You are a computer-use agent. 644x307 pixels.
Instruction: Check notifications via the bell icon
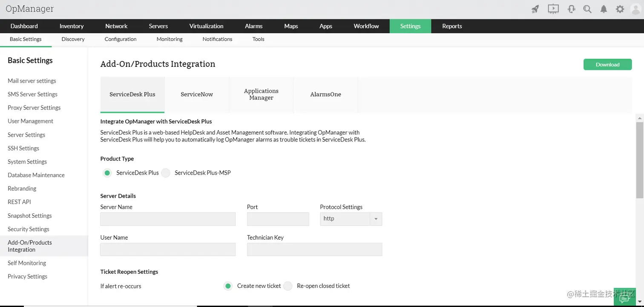point(604,9)
